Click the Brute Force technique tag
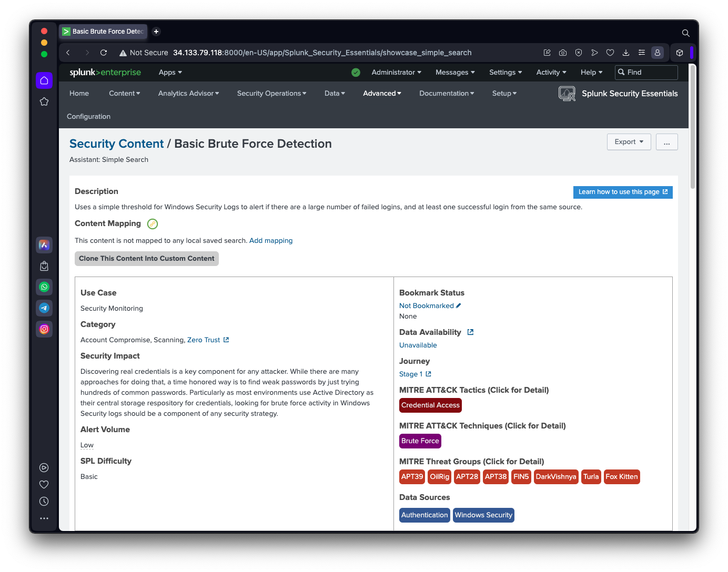 coord(420,441)
